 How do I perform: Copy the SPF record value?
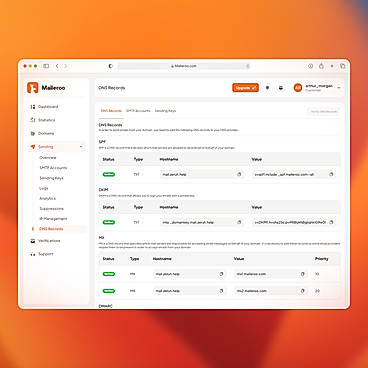[331, 174]
